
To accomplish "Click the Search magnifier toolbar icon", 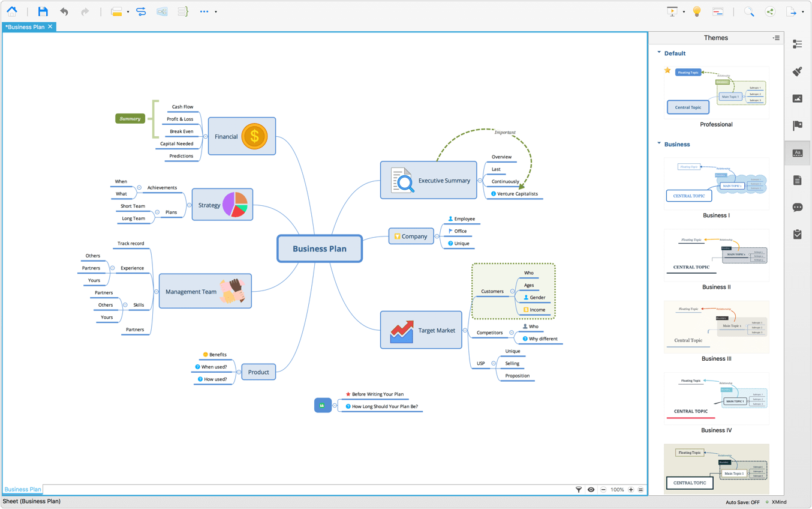I will [x=749, y=11].
